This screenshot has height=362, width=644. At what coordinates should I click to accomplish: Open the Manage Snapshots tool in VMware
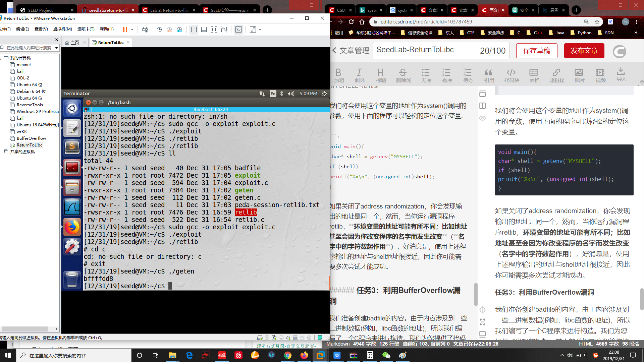tap(180, 29)
